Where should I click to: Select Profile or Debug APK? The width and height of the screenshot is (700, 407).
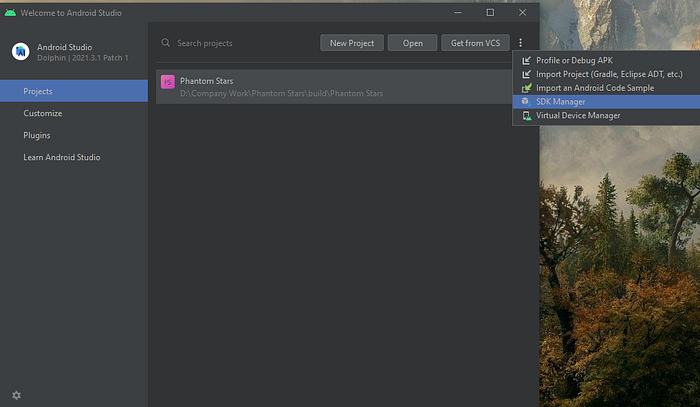point(606,60)
